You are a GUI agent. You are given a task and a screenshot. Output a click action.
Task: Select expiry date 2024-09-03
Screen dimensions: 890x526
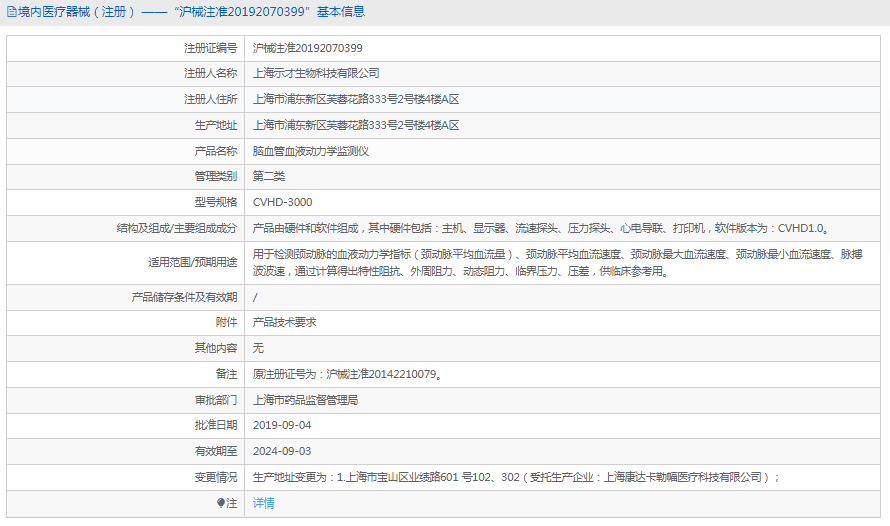pyautogui.click(x=282, y=452)
